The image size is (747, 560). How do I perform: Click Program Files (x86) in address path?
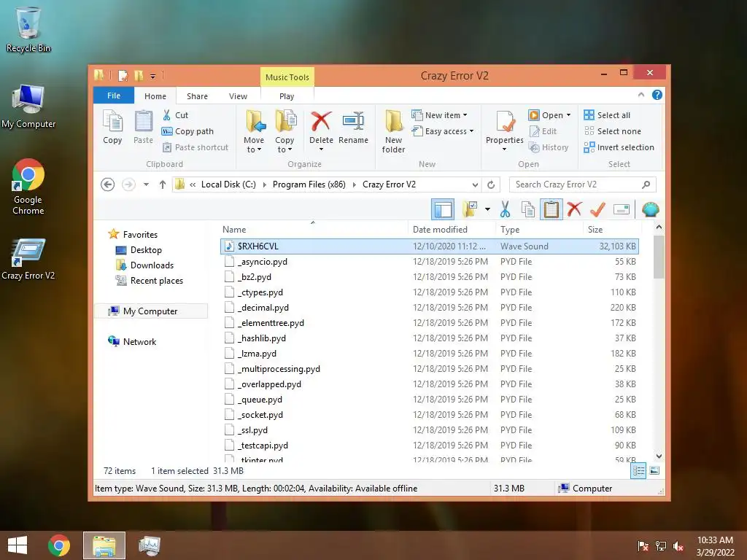(309, 184)
